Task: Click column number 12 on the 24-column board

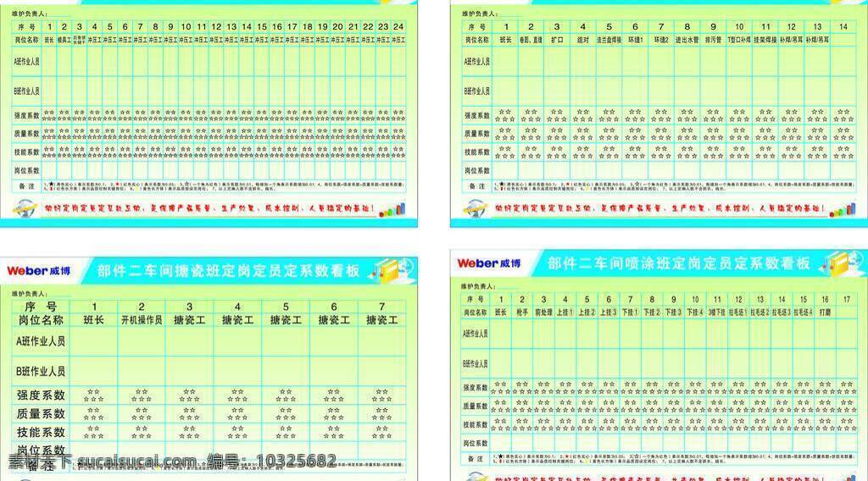Action: coord(216,26)
